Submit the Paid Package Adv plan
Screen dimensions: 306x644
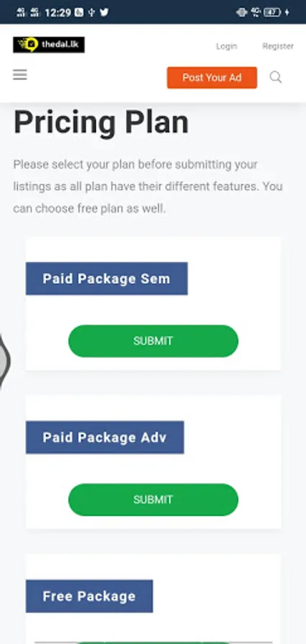pos(153,499)
